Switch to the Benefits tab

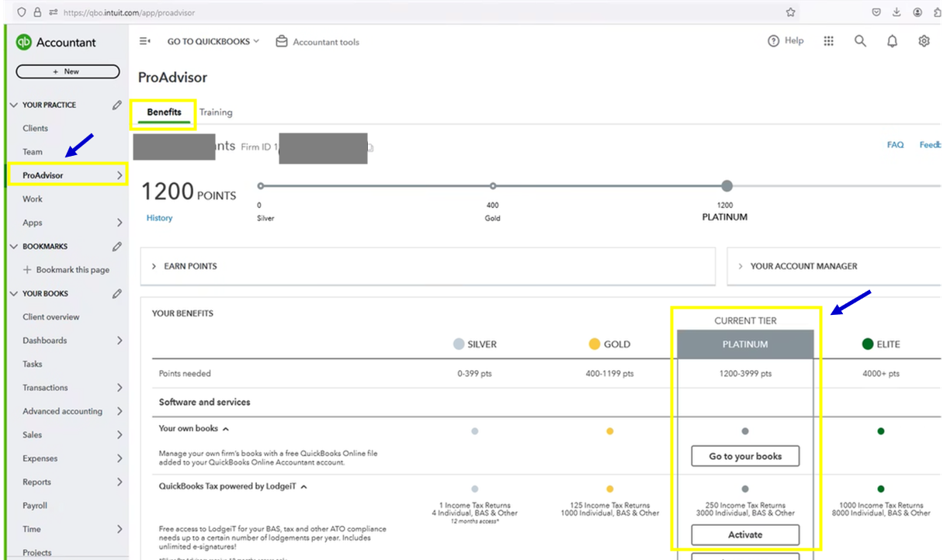164,112
